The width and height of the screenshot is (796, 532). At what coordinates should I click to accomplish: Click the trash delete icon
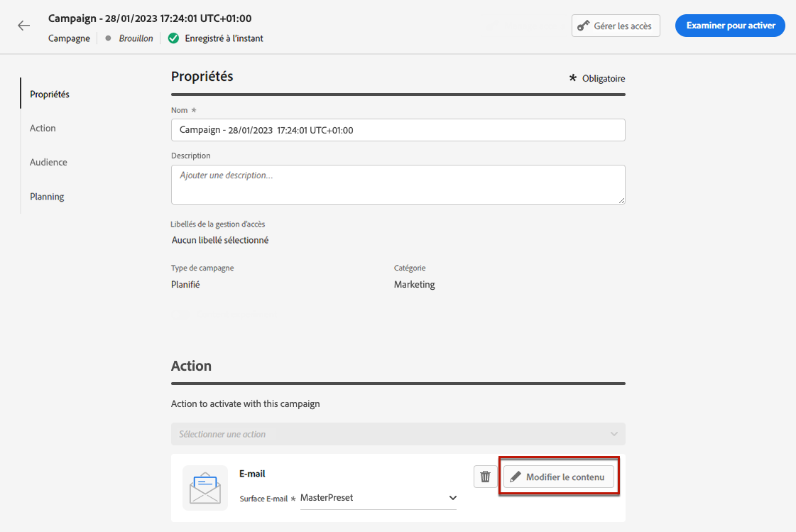pyautogui.click(x=486, y=477)
